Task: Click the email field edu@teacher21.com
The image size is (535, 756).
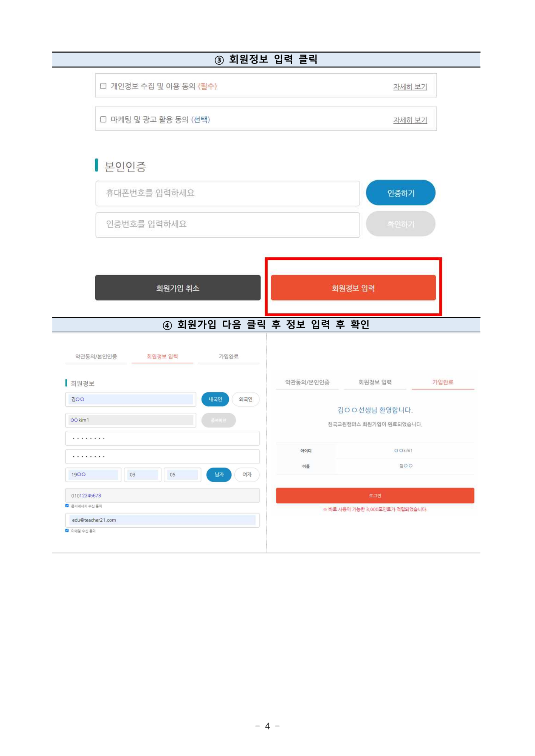Action: click(x=163, y=520)
